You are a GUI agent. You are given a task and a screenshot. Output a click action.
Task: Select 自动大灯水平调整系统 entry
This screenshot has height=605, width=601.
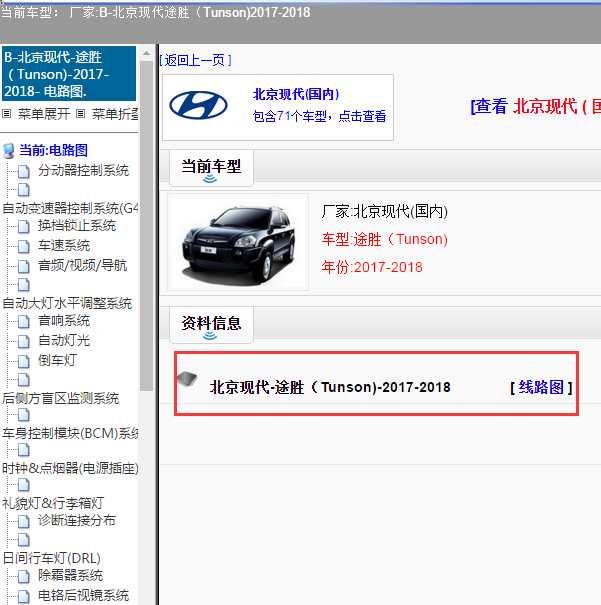tap(67, 303)
